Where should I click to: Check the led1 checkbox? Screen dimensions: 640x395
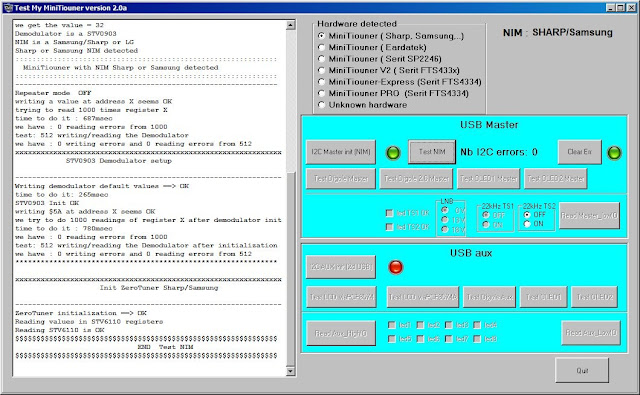tap(400, 325)
